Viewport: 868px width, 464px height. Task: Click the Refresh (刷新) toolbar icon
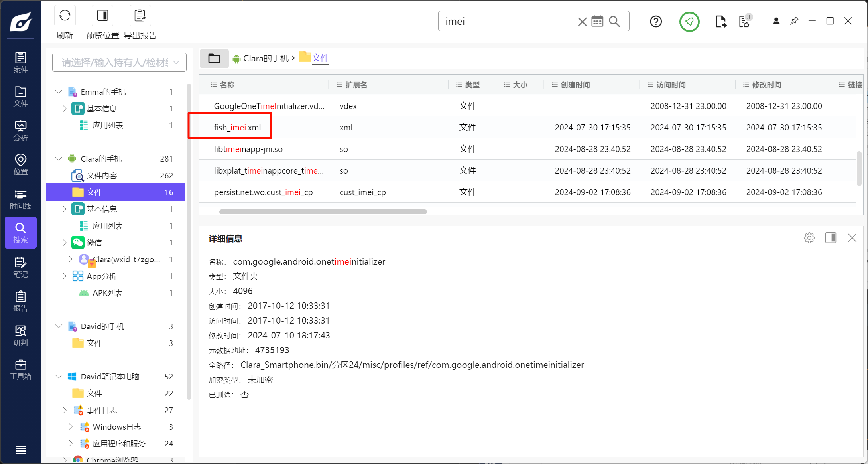click(65, 16)
